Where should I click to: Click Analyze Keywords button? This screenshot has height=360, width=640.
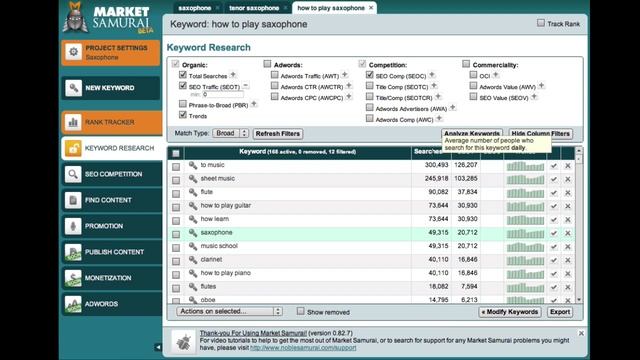coord(472,133)
